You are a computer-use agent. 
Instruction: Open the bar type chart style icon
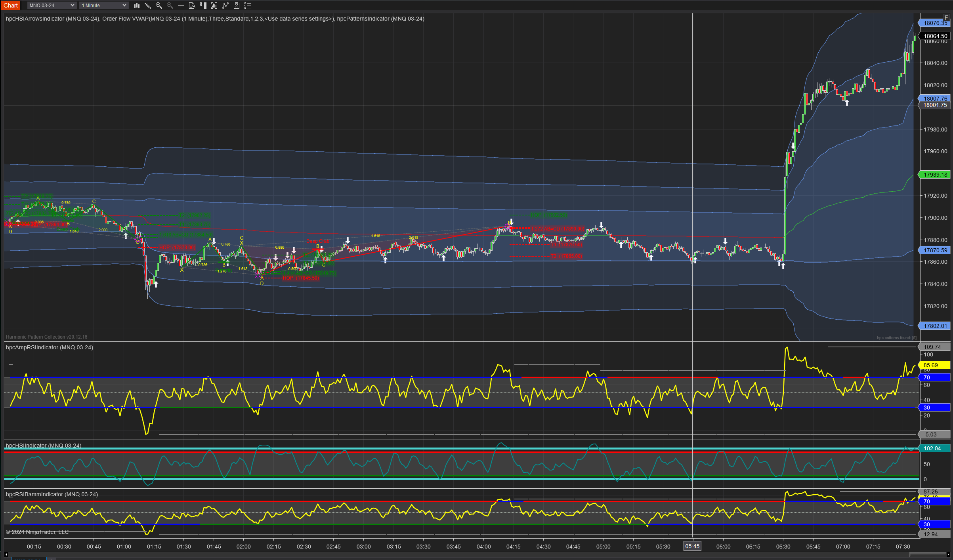coord(137,6)
